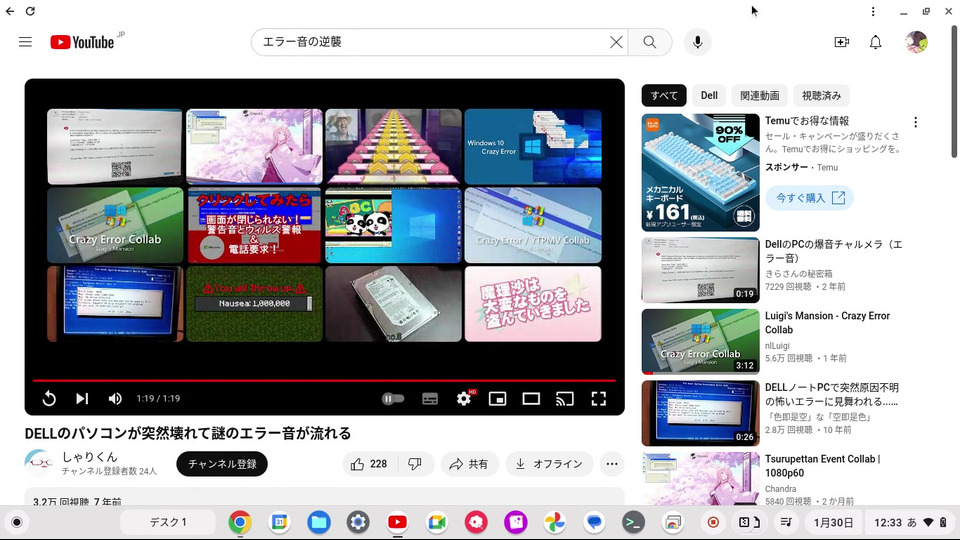Run search with the magnifier button

[x=650, y=42]
